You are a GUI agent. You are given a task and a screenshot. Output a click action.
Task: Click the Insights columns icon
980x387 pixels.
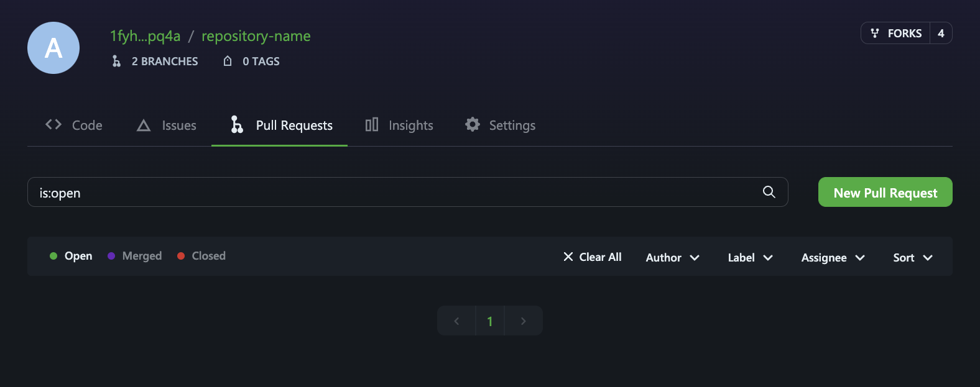372,125
